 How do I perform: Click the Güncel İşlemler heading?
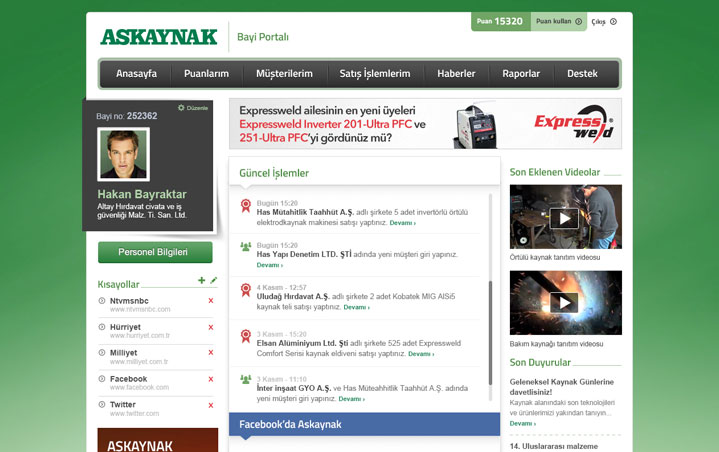click(x=274, y=173)
